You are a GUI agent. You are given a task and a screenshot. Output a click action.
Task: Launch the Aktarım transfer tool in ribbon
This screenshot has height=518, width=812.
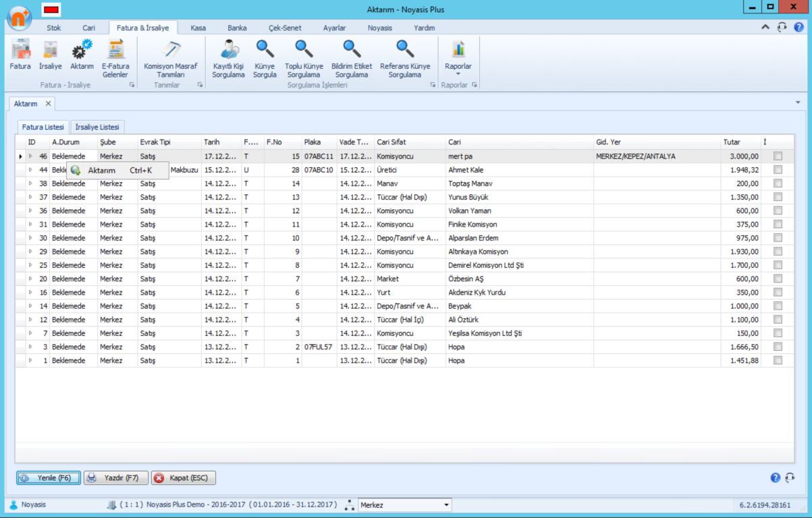(82, 55)
